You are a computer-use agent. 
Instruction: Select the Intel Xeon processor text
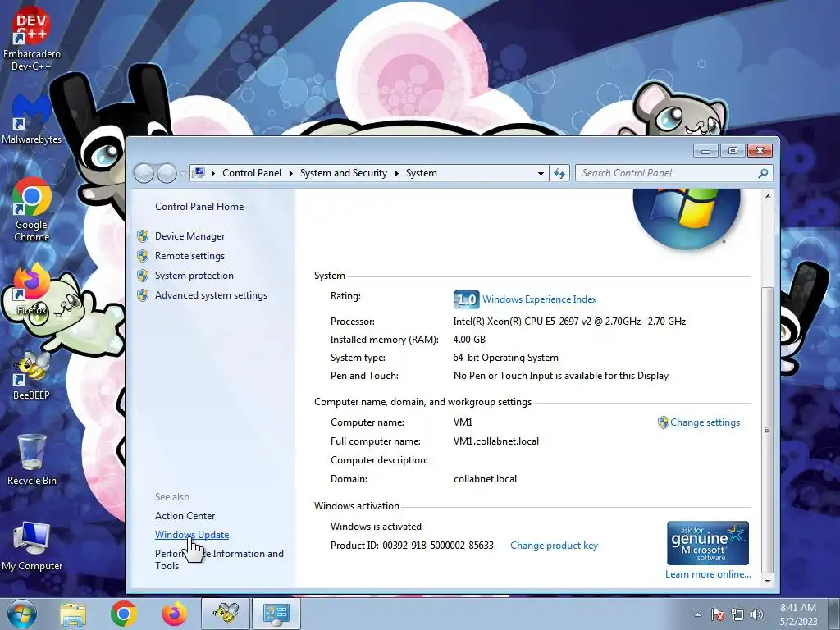[x=569, y=322]
